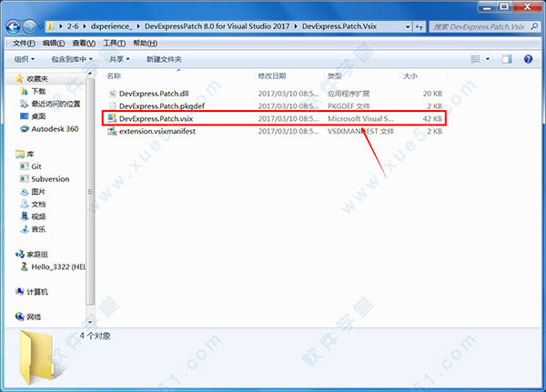Click the DevExpressPatch 8.0 breadcrumb segment
The width and height of the screenshot is (546, 392).
217,26
